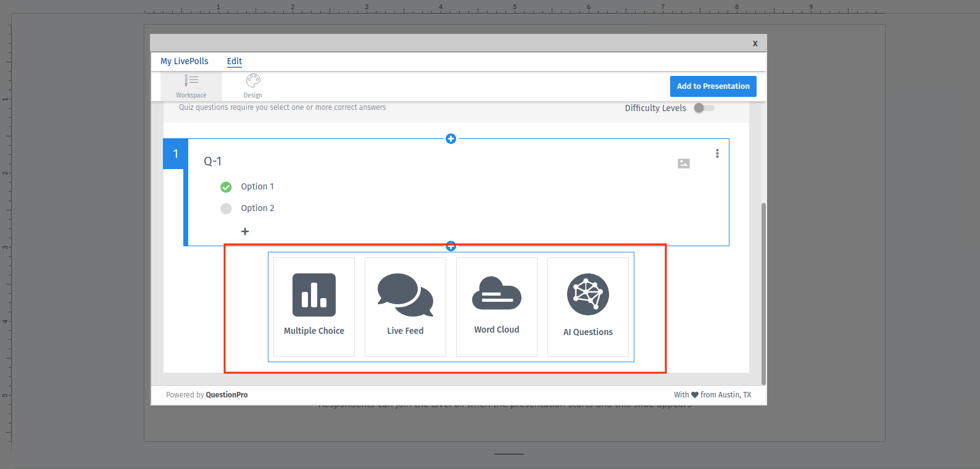Image resolution: width=980 pixels, height=469 pixels.
Task: Open the three-dot menu for Q-1
Action: point(717,154)
